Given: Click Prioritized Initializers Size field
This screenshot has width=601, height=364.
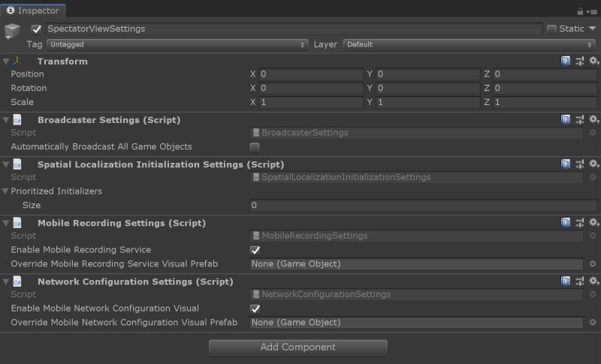Looking at the screenshot, I should pos(423,205).
